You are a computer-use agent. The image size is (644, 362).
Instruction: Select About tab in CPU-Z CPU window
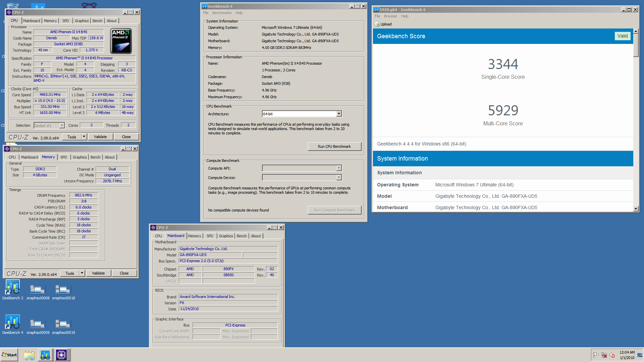(x=112, y=21)
